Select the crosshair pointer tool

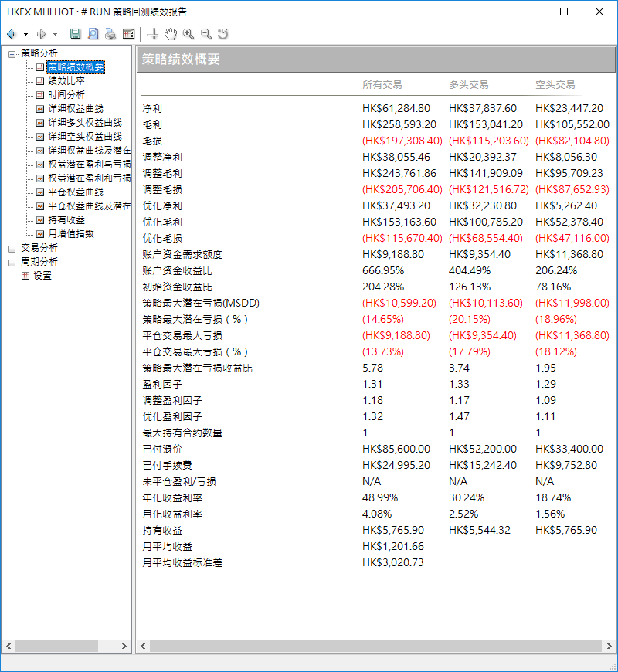click(x=153, y=34)
